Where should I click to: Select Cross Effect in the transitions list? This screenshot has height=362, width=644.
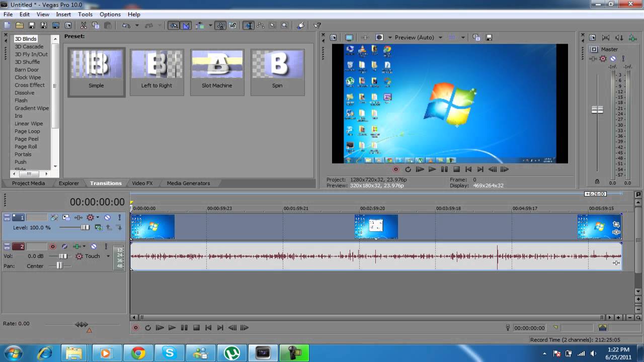(30, 85)
